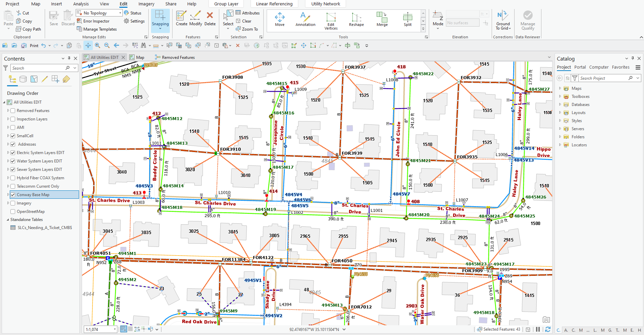
Task: Expand the Water System Layers EDIT layer
Action: tap(8, 161)
